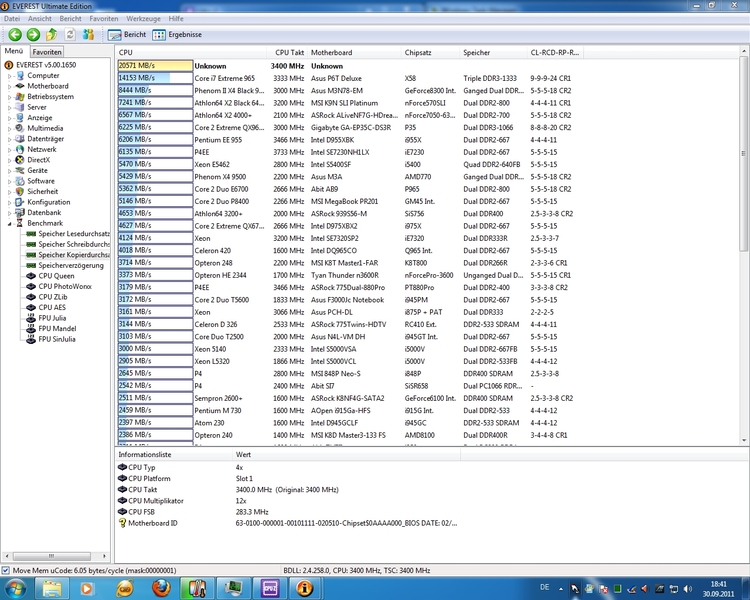
Task: Click the FPU SinJulia icon
Action: (31, 339)
